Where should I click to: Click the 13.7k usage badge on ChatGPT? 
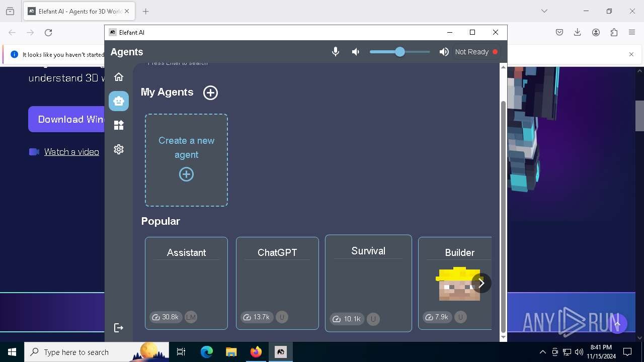pyautogui.click(x=257, y=317)
